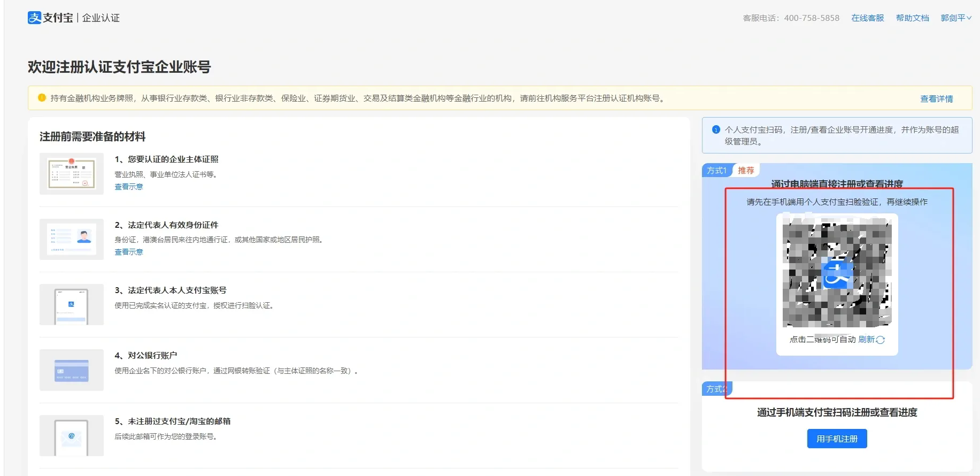Click the blue info icon in scan tip

click(716, 129)
